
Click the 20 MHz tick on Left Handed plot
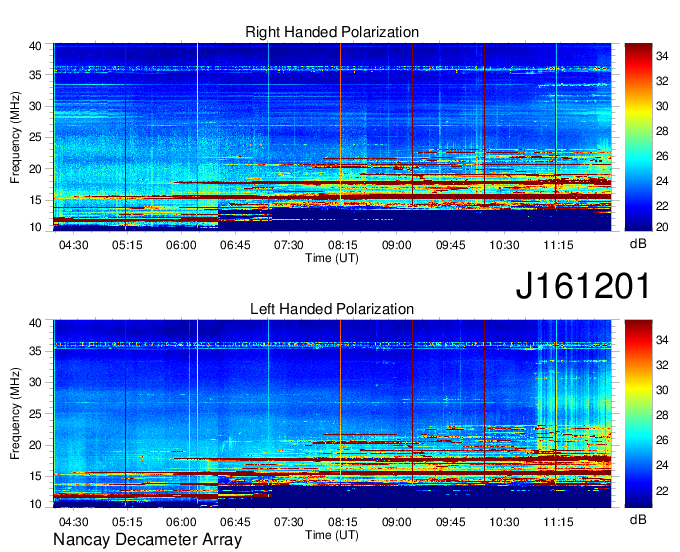(x=35, y=445)
